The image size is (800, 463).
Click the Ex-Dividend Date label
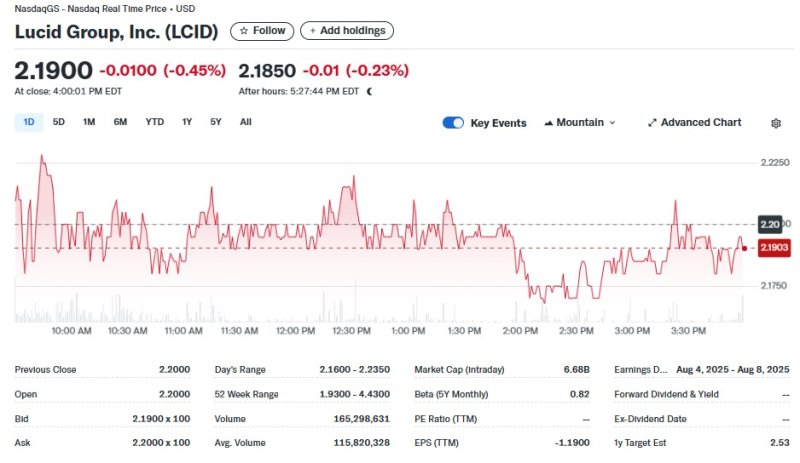(x=651, y=419)
